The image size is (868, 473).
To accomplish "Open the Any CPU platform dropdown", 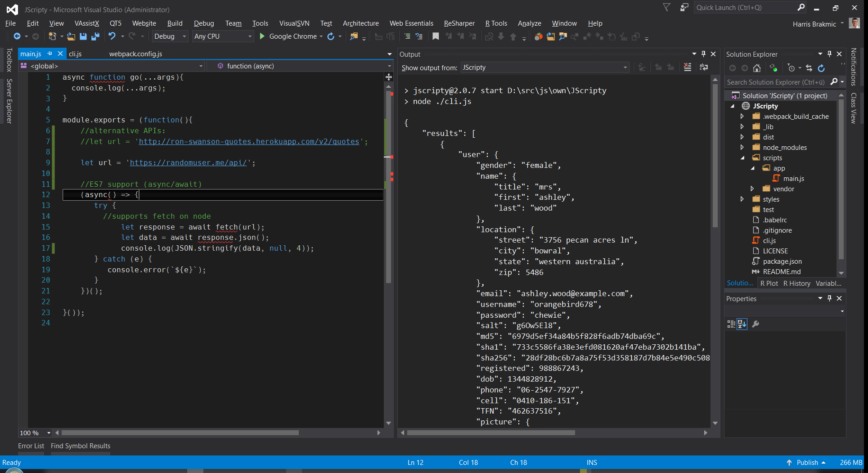I will click(222, 36).
